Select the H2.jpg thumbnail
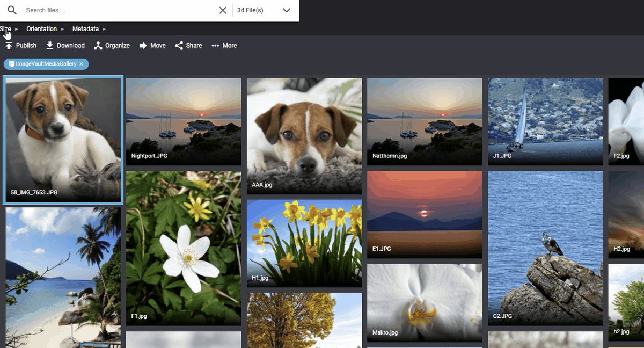The height and width of the screenshot is (348, 644). pos(626,215)
